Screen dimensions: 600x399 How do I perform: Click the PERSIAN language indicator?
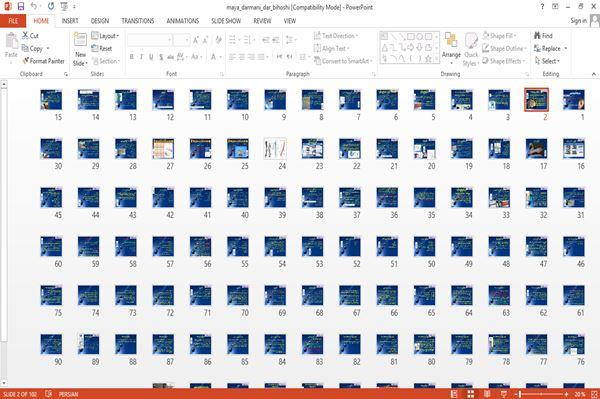pos(68,394)
